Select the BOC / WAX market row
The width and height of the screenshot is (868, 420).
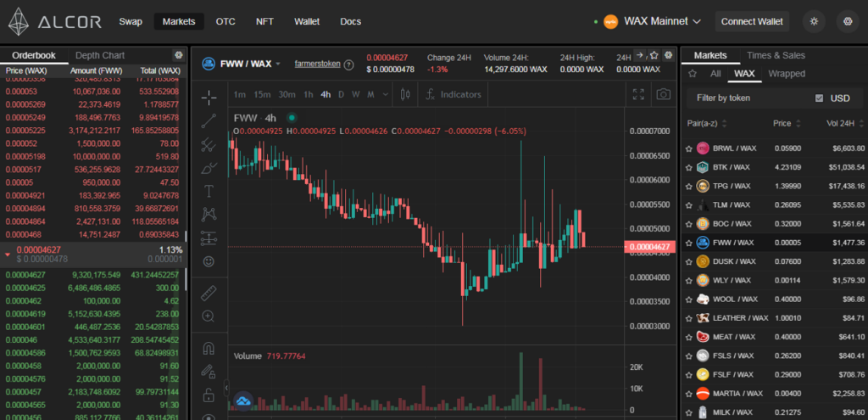pos(775,224)
